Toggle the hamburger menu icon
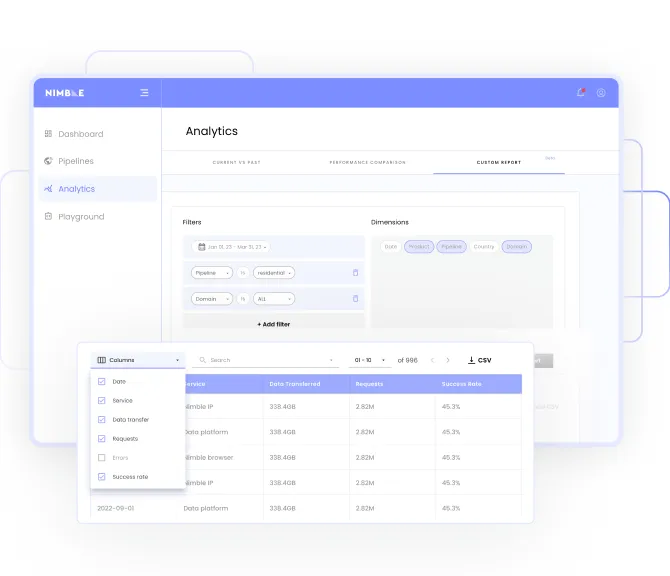Image resolution: width=670 pixels, height=576 pixels. click(144, 93)
